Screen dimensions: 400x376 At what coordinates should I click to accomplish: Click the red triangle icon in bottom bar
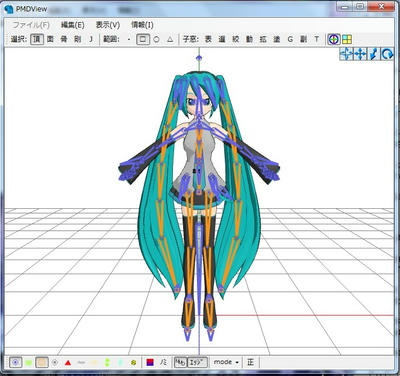click(x=68, y=363)
